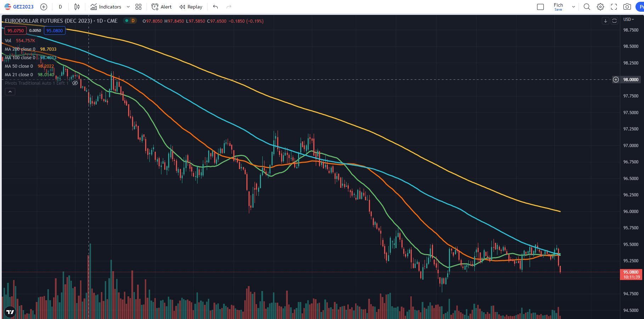Click the O97.8050 open value
The image size is (644, 319).
click(x=153, y=21)
